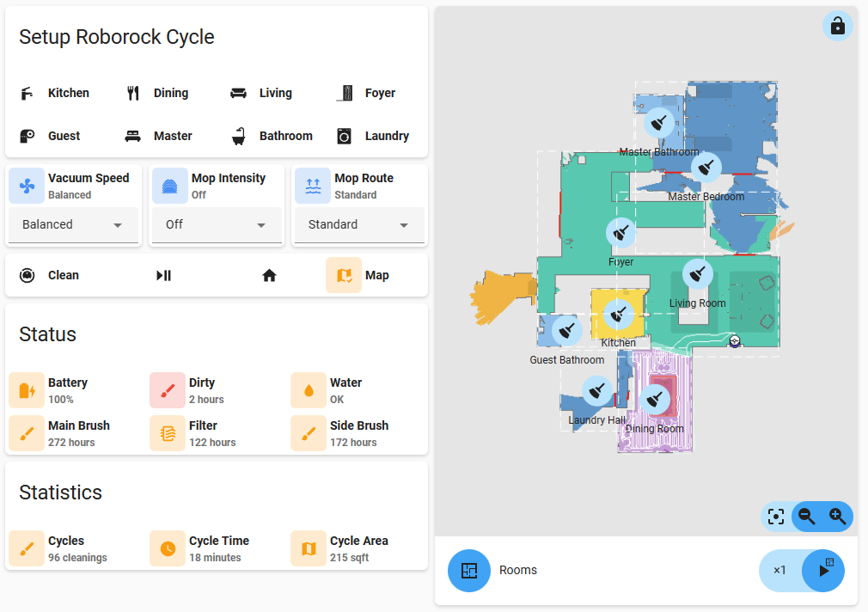
Task: Click the map lock icon
Action: click(838, 26)
